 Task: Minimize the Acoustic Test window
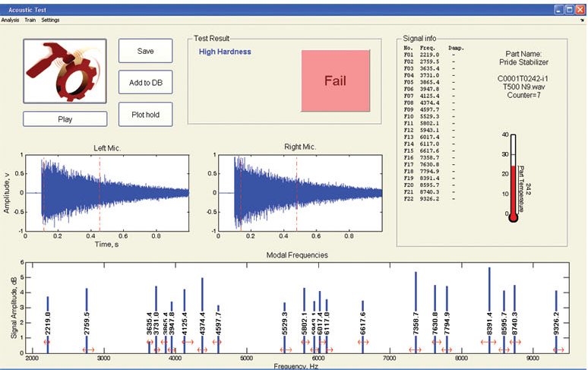coord(559,10)
